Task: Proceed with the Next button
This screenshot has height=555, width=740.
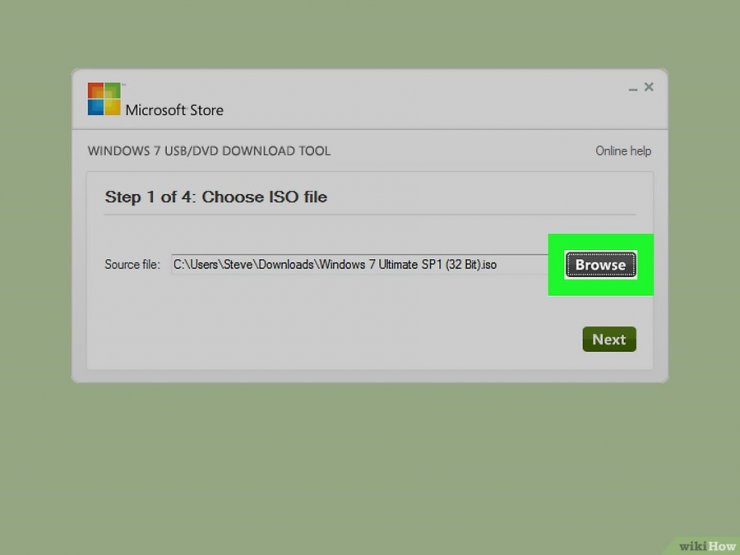Action: coord(609,339)
